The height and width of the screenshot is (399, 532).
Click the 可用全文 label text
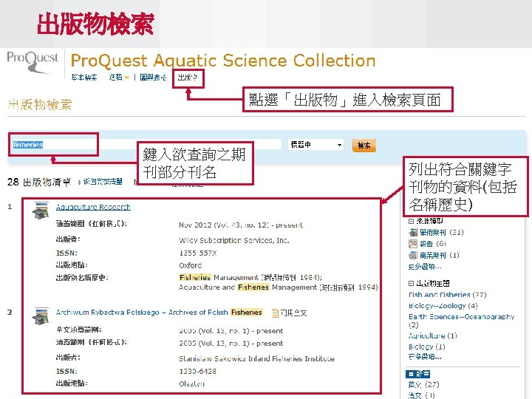pos(294,313)
